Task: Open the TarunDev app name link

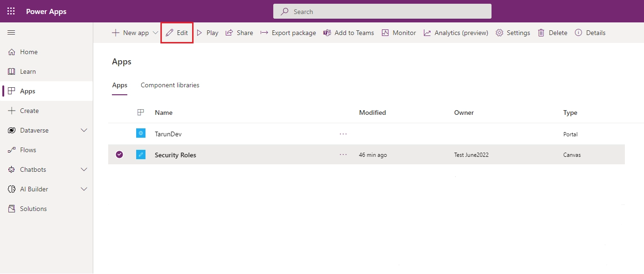Action: [x=168, y=134]
